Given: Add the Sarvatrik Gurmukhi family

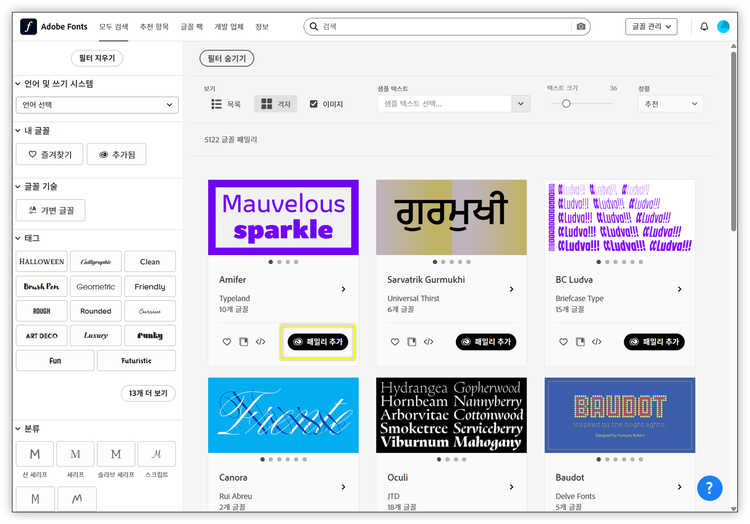Looking at the screenshot, I should [x=486, y=342].
